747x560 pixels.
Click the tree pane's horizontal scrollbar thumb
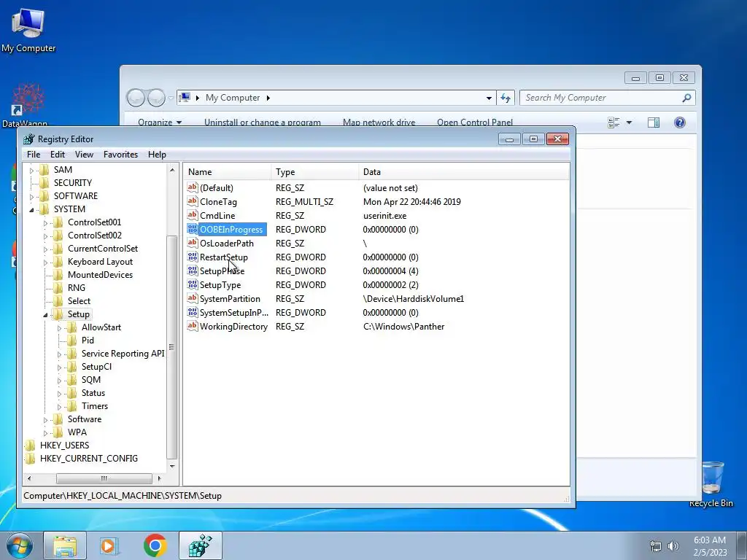104,478
